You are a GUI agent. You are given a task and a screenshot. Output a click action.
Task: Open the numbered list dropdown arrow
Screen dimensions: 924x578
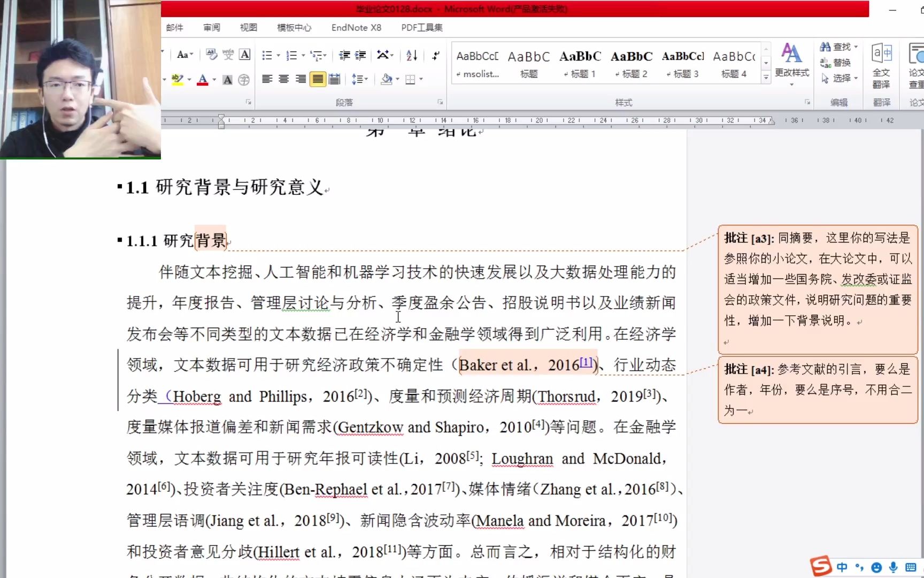(x=302, y=55)
